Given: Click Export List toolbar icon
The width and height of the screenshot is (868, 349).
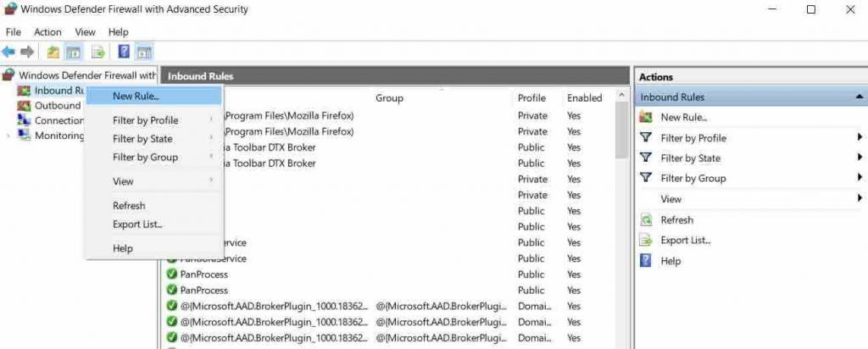Looking at the screenshot, I should (98, 52).
